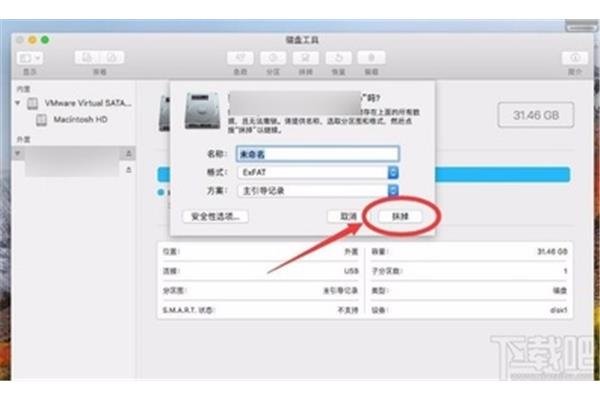Confirm with the 抹掉 erase dialog button
Viewport: 600px width, 400px height.
[400, 217]
